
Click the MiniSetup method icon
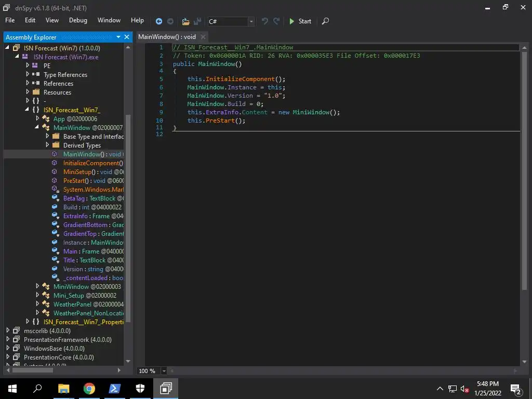pyautogui.click(x=54, y=171)
